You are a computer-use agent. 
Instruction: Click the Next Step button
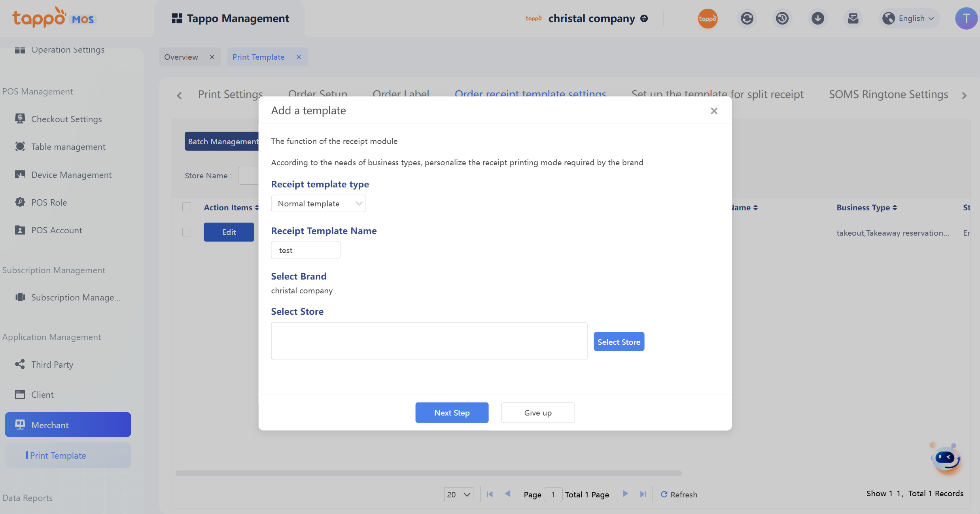[452, 413]
